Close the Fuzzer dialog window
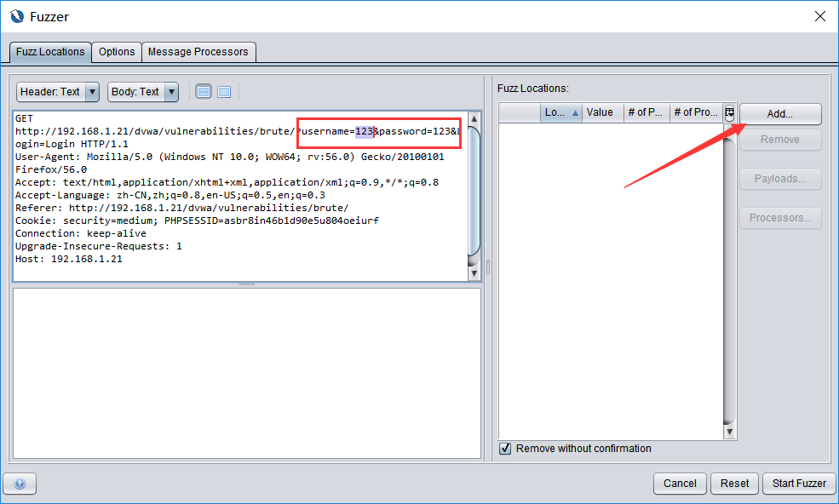The height and width of the screenshot is (504, 839). pyautogui.click(x=819, y=16)
